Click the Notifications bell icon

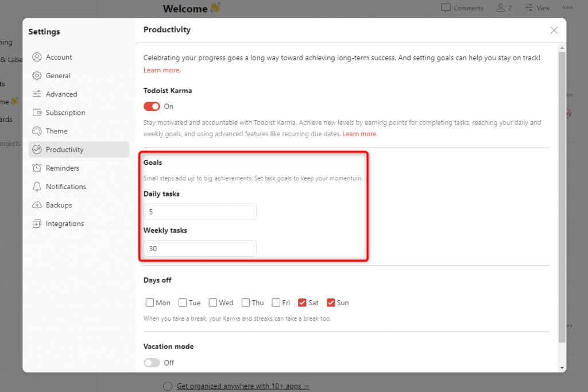[37, 187]
